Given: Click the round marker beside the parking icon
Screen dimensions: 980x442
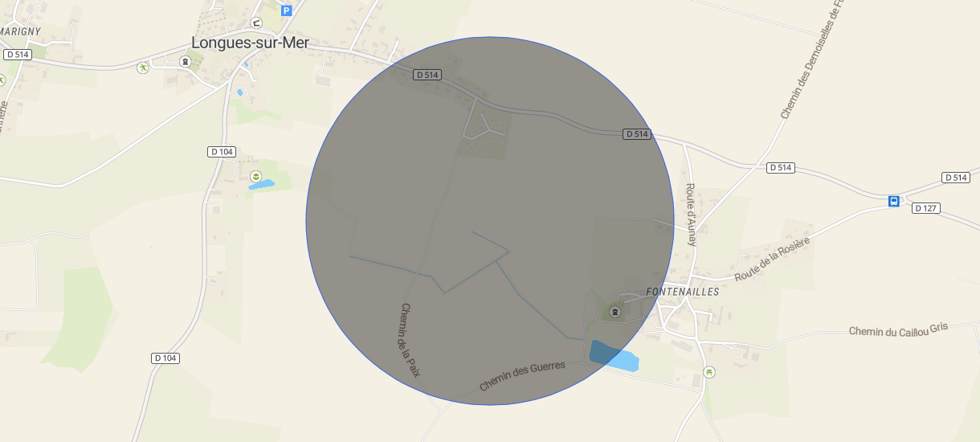Looking at the screenshot, I should [x=256, y=22].
